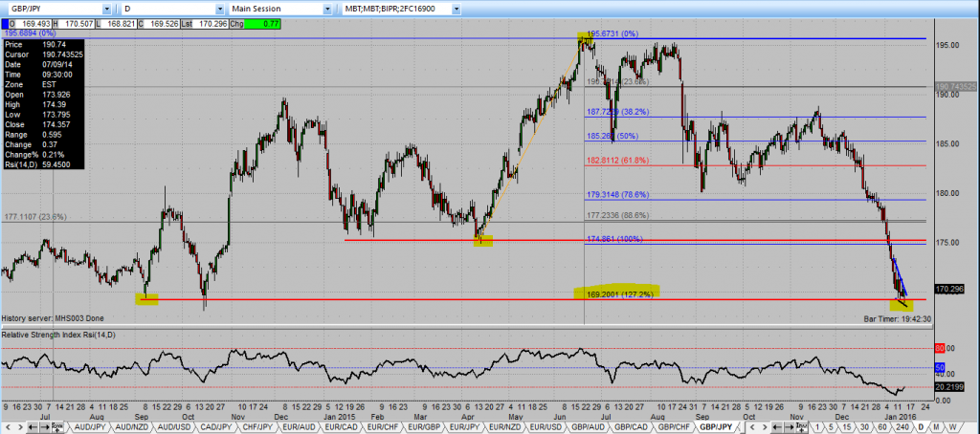Click the blue color box before Open value
980x434 pixels.
[x=7, y=24]
